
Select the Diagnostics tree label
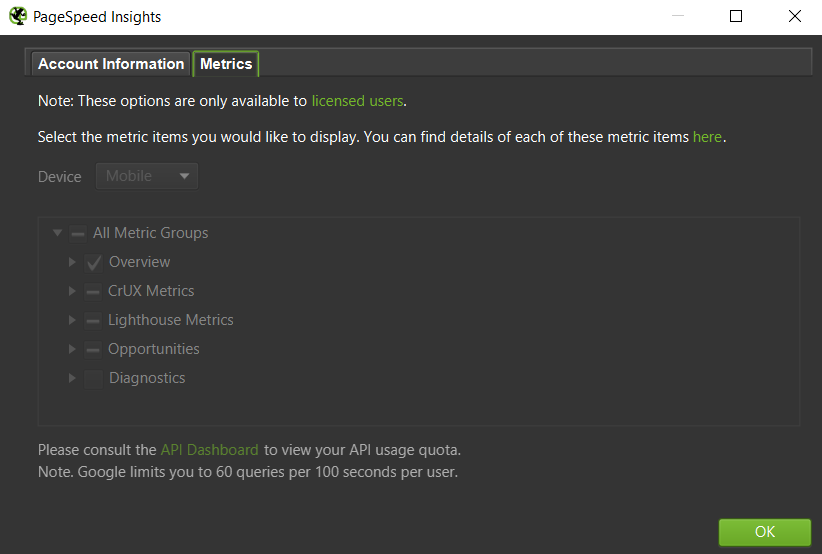tap(147, 378)
